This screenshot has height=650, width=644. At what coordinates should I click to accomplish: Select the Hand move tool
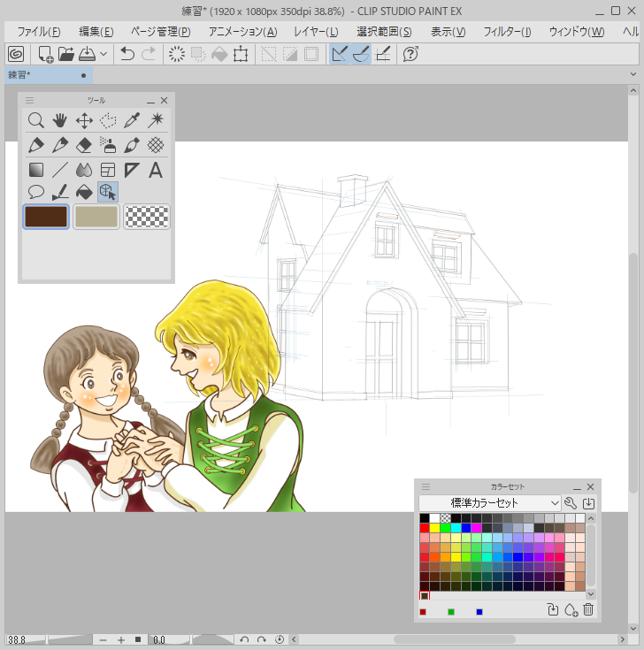(60, 120)
